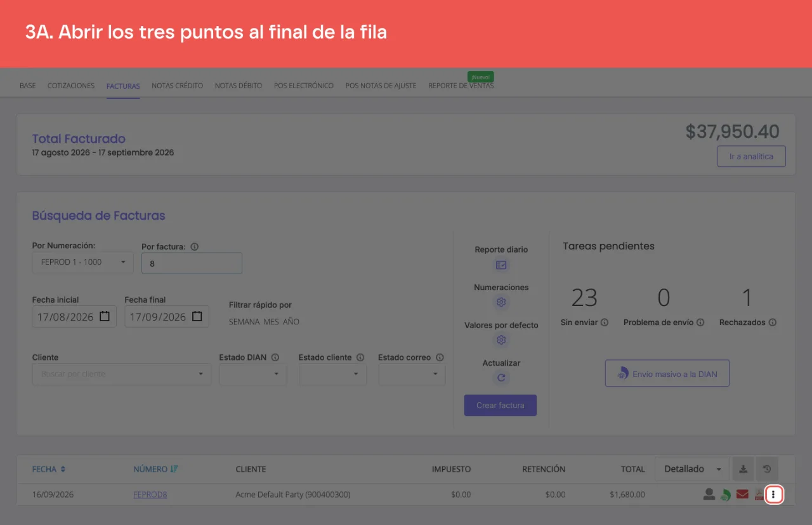Open the Numeraciones gear icon

click(x=501, y=303)
